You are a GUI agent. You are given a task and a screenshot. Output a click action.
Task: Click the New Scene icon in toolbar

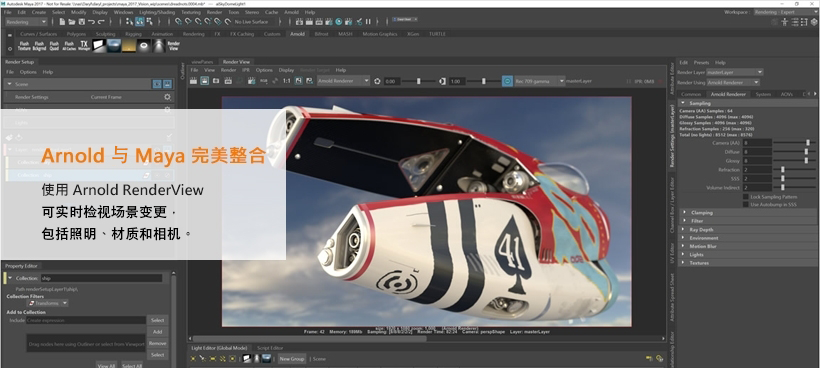(62, 21)
